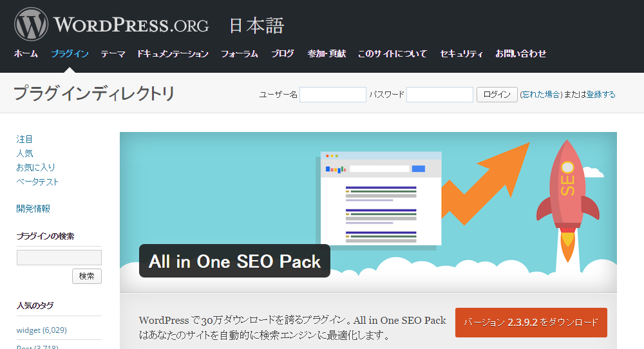
Task: Select the プラグイン navigation tab
Action: click(x=70, y=54)
